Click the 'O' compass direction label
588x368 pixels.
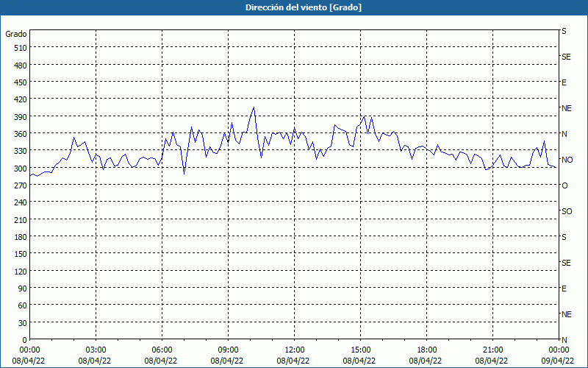pyautogui.click(x=564, y=185)
